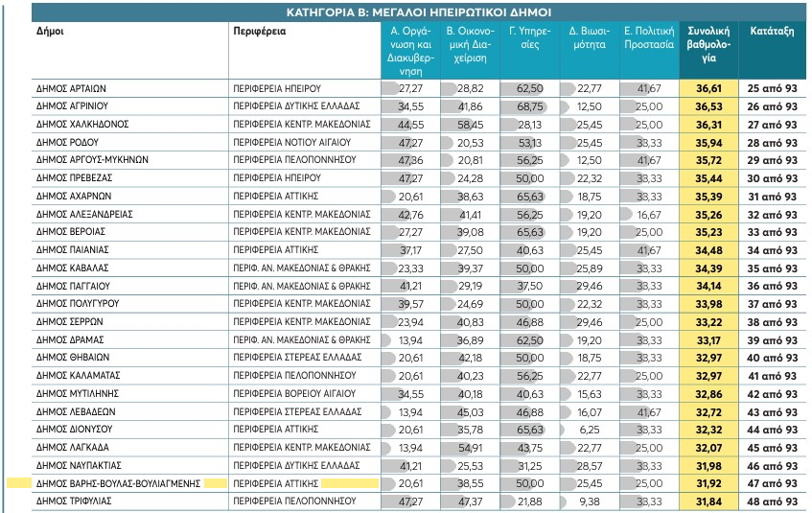The image size is (812, 513).
Task: Click the "Κατάταξη" column header
Action: [x=772, y=31]
